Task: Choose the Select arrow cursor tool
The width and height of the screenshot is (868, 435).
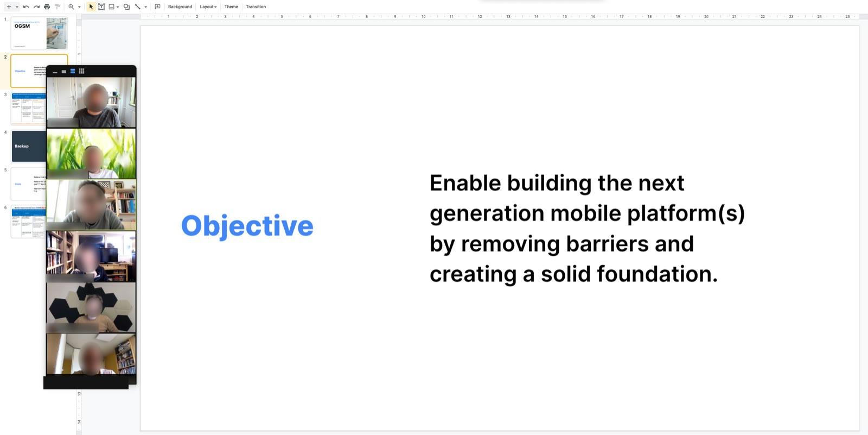Action: (x=91, y=7)
